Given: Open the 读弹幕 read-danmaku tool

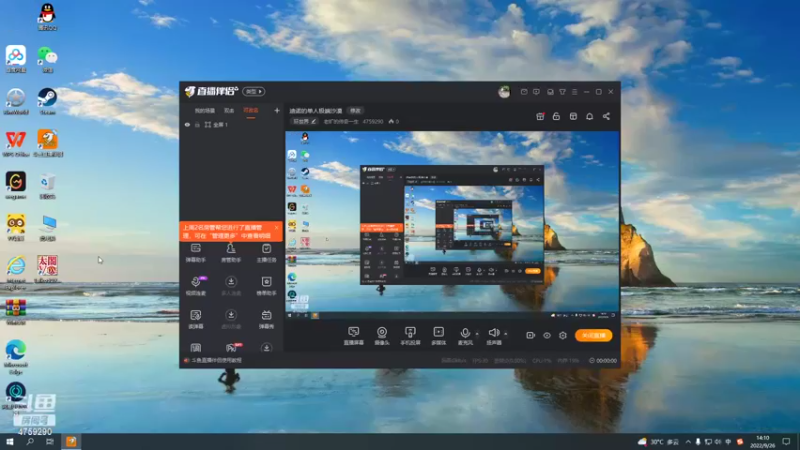Looking at the screenshot, I should click(x=195, y=319).
